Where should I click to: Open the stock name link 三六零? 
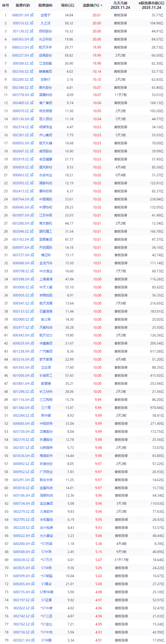point(46,408)
